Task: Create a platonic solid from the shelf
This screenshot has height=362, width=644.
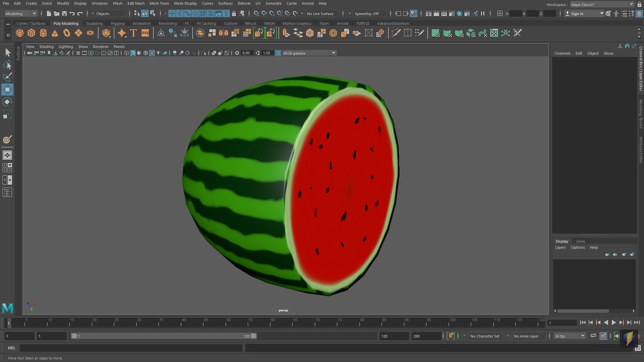Action: [106, 33]
